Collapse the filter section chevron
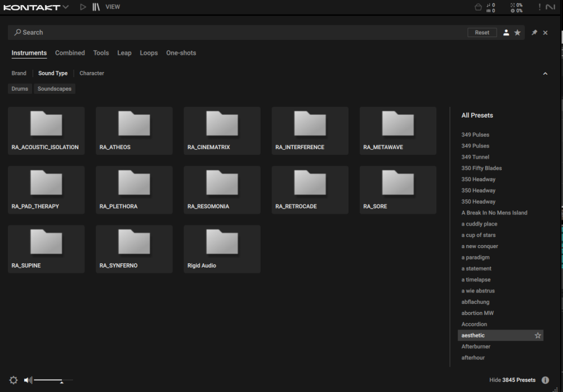This screenshot has width=563, height=392. 545,74
